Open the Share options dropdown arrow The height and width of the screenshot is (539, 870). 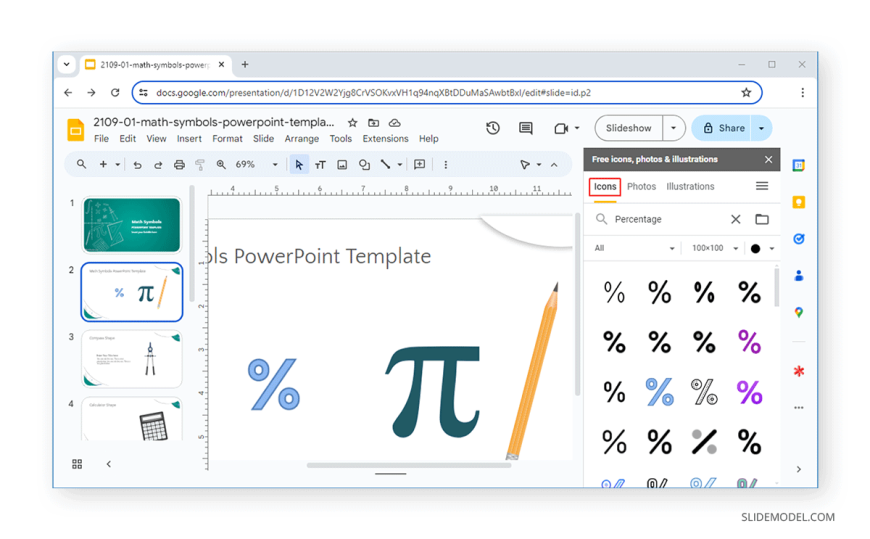coord(761,128)
